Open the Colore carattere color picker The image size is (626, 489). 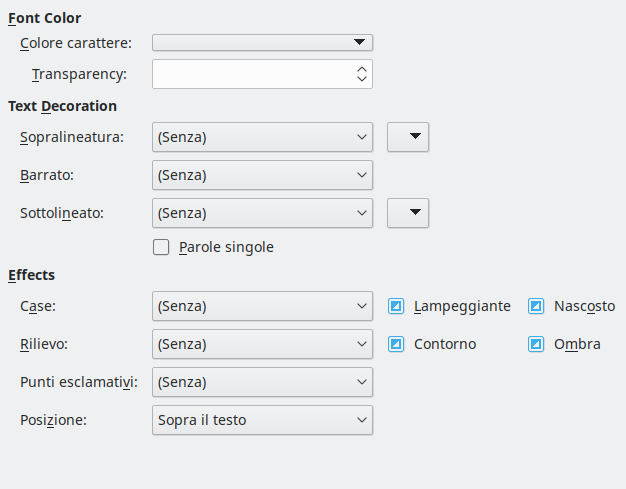click(x=262, y=42)
